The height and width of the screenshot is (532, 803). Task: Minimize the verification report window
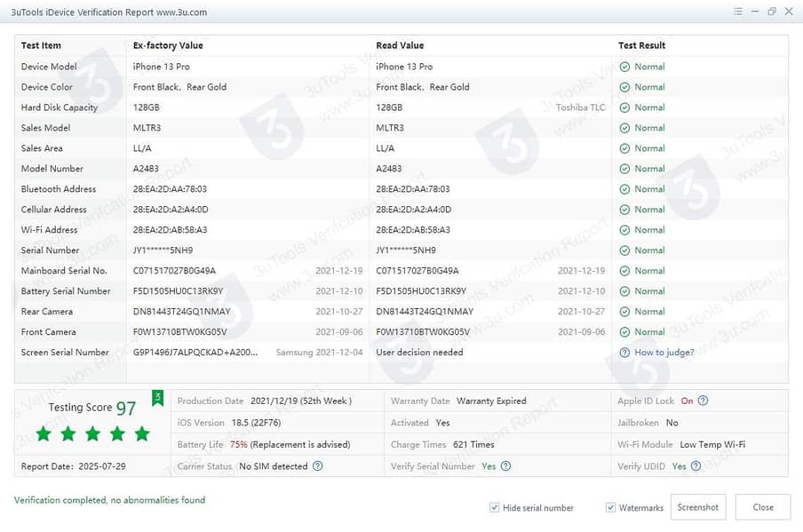tap(755, 12)
